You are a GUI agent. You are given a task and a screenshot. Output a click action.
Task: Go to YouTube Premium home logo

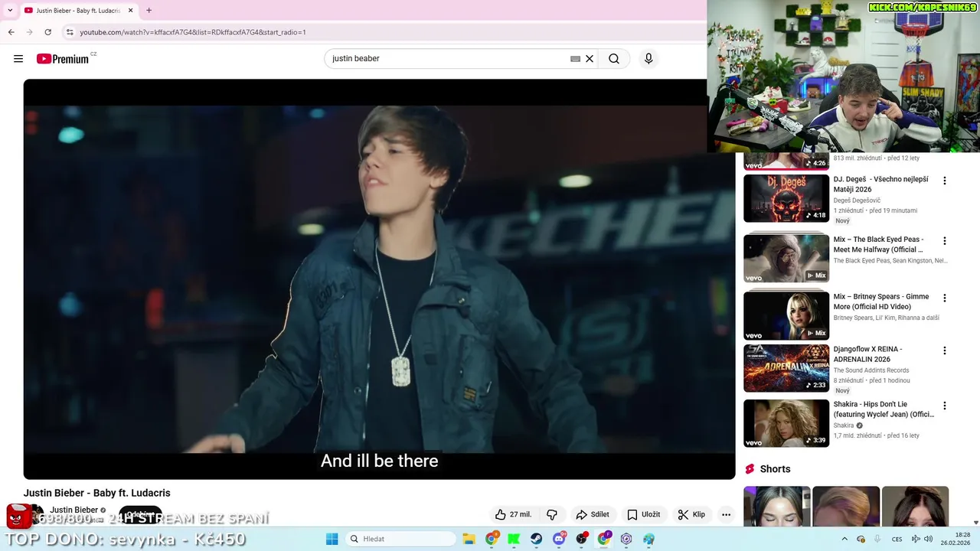point(64,59)
